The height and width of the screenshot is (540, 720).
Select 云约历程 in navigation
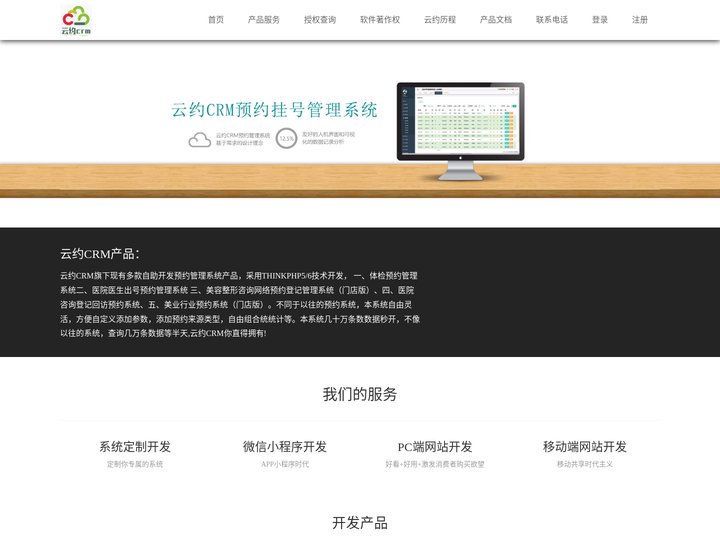tap(439, 20)
